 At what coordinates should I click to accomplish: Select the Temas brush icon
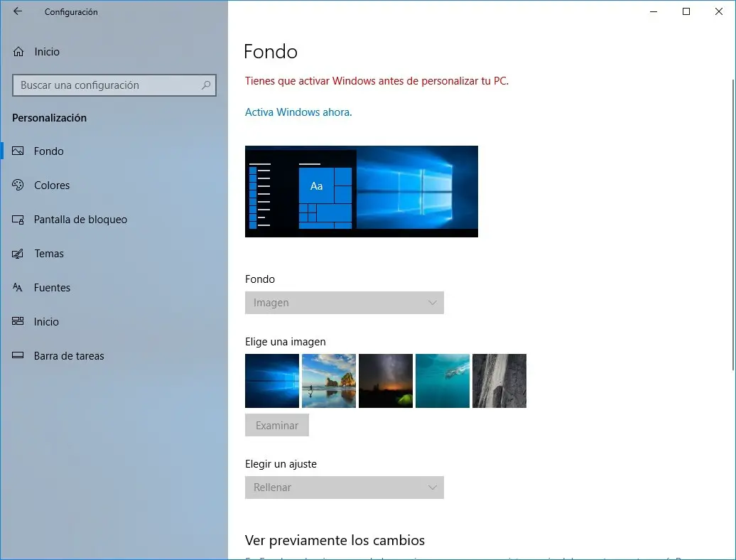click(18, 254)
